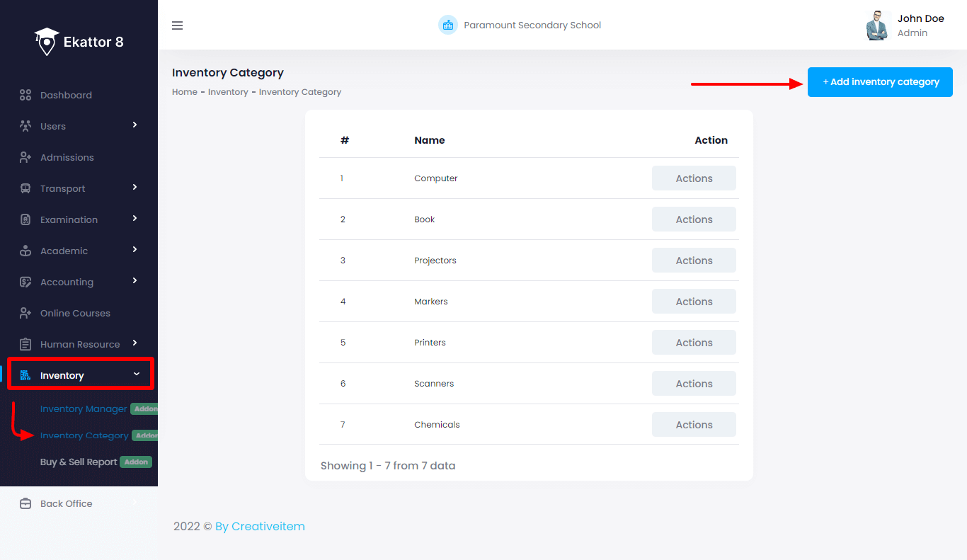Click the Transport bus icon
The width and height of the screenshot is (967, 560).
coord(25,189)
